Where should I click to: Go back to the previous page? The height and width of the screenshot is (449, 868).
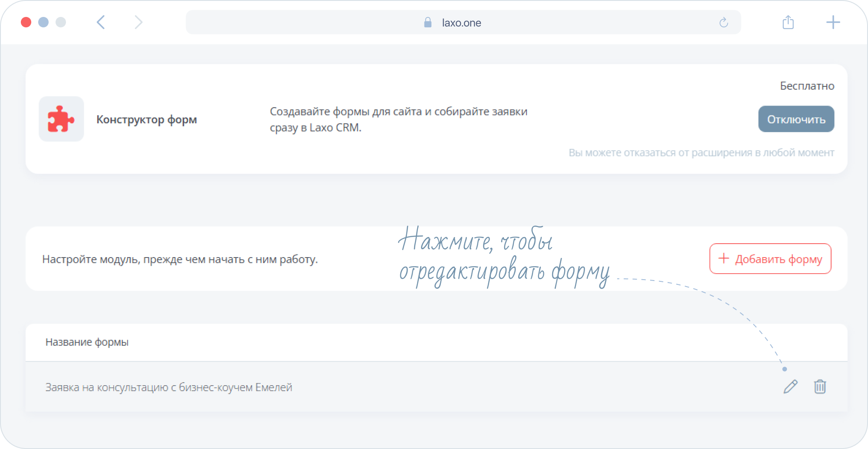pos(101,23)
